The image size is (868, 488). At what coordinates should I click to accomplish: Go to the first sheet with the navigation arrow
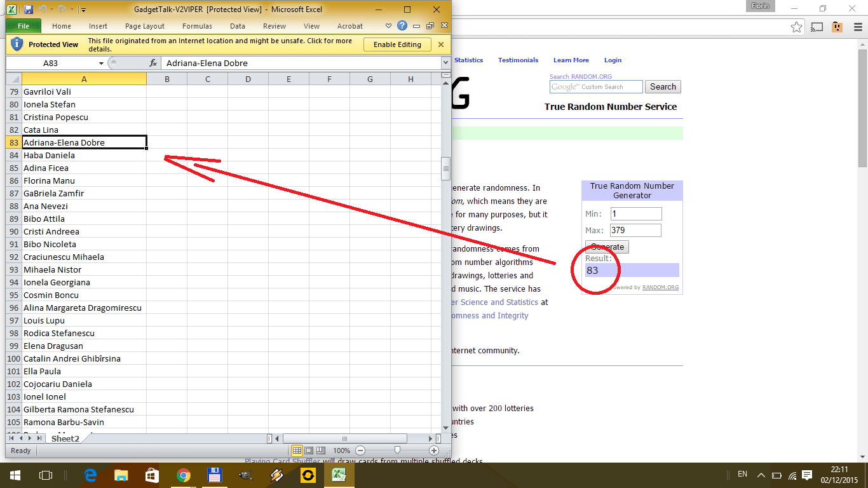tap(11, 438)
